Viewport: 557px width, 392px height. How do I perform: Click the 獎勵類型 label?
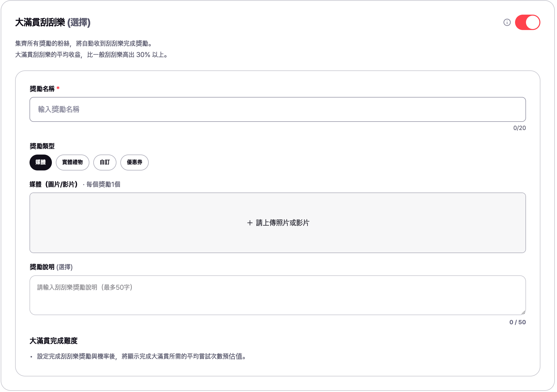click(x=42, y=146)
